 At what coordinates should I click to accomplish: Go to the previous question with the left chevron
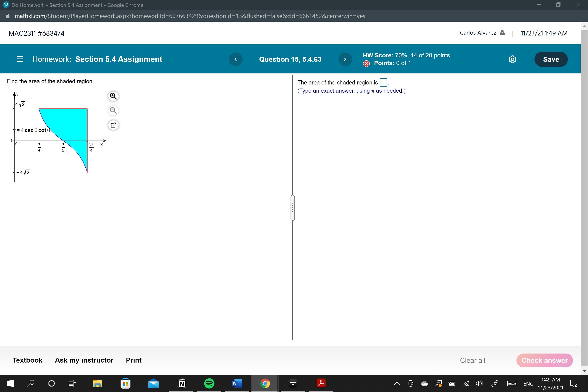pos(235,59)
